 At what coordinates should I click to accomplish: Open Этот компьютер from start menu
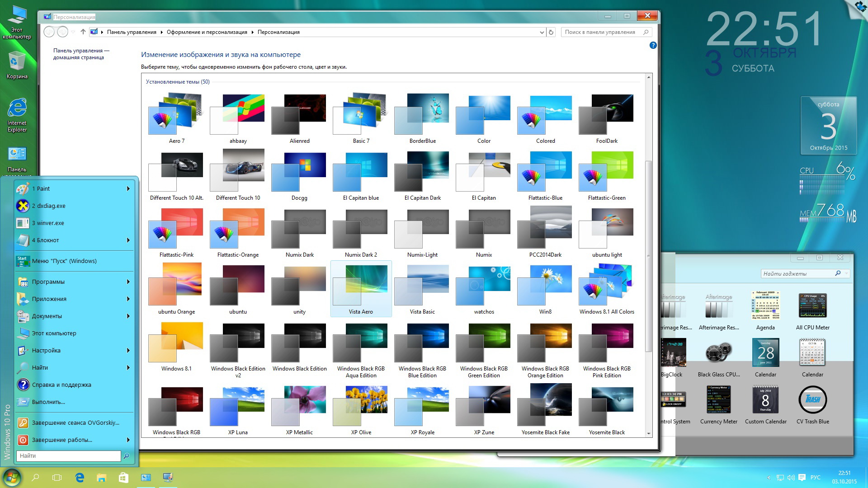[x=74, y=333]
